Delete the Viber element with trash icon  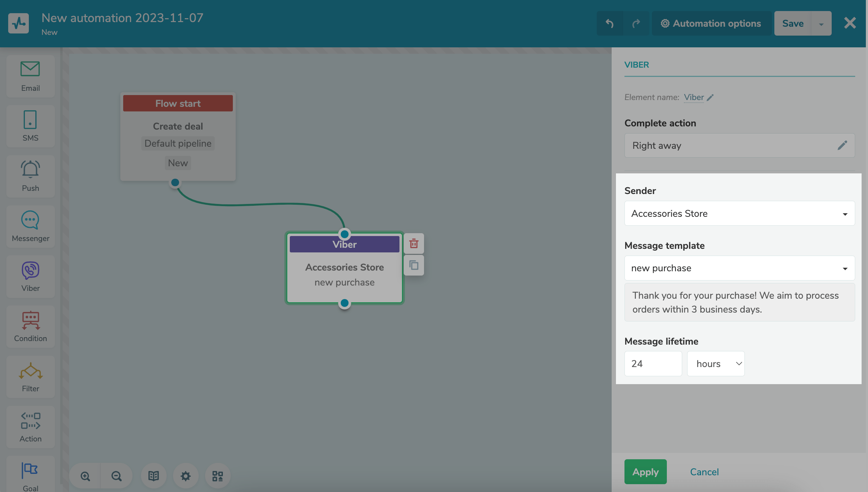(x=414, y=244)
